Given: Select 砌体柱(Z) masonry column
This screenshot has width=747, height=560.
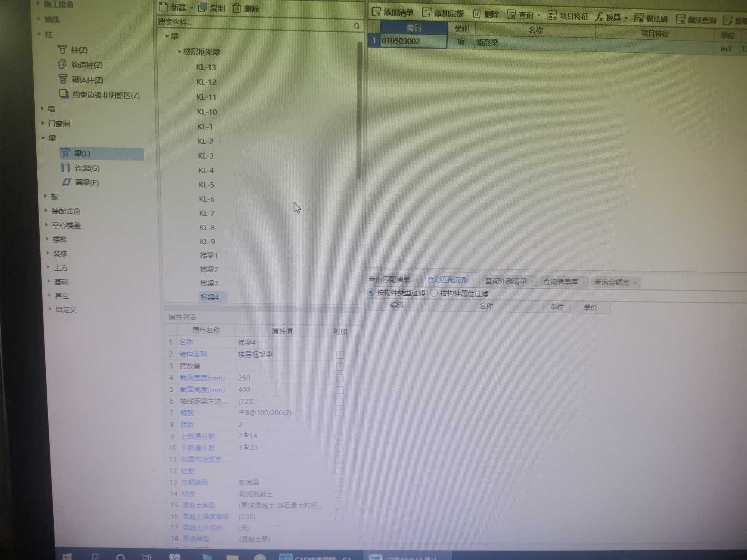Looking at the screenshot, I should pos(81,80).
